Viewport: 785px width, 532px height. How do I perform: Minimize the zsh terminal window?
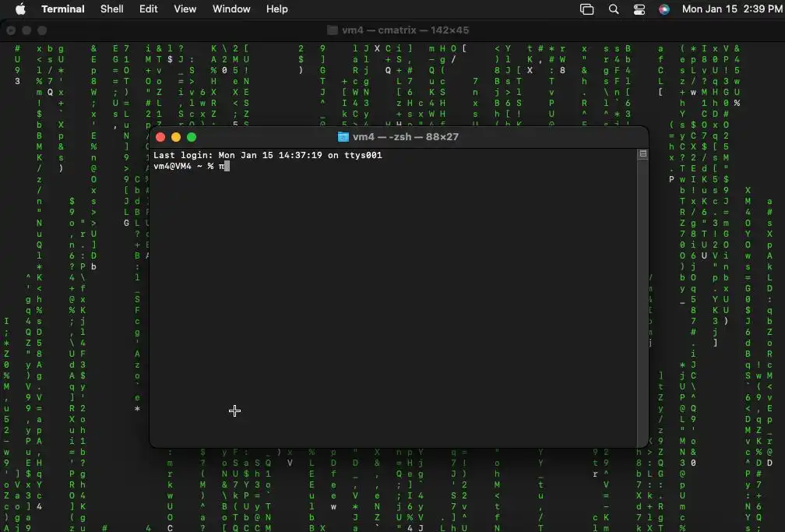176,137
